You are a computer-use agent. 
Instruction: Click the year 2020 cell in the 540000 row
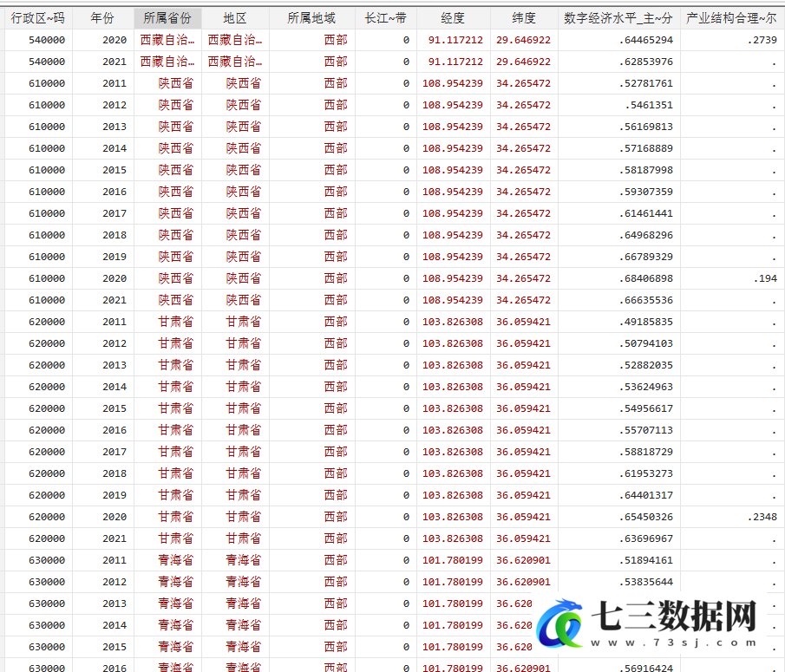(x=114, y=40)
